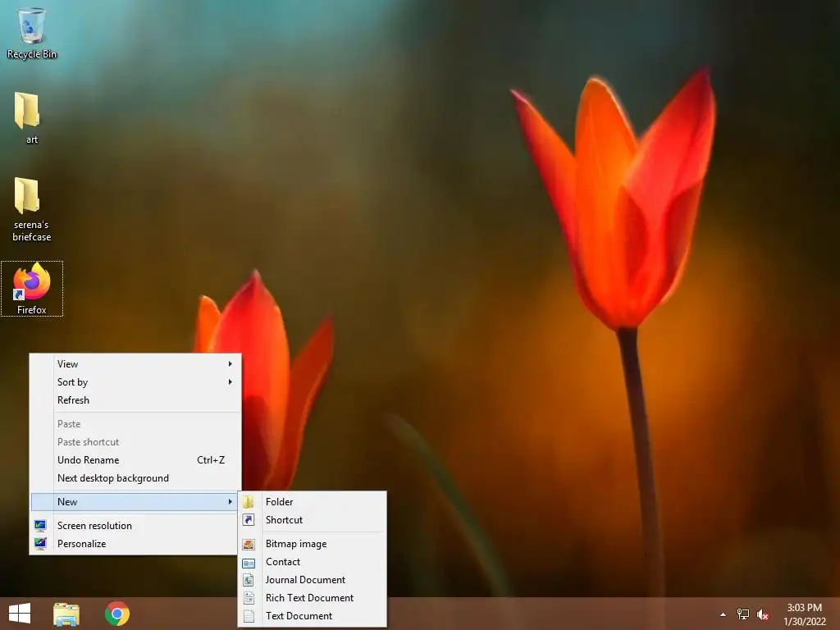Viewport: 840px width, 630px height.
Task: Create a new Bitmap image
Action: 313,544
